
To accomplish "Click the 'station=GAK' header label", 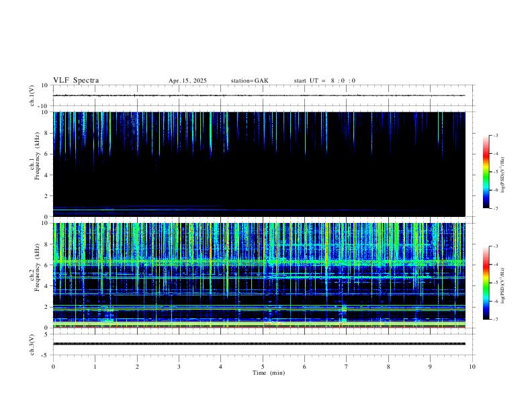I will point(249,81).
